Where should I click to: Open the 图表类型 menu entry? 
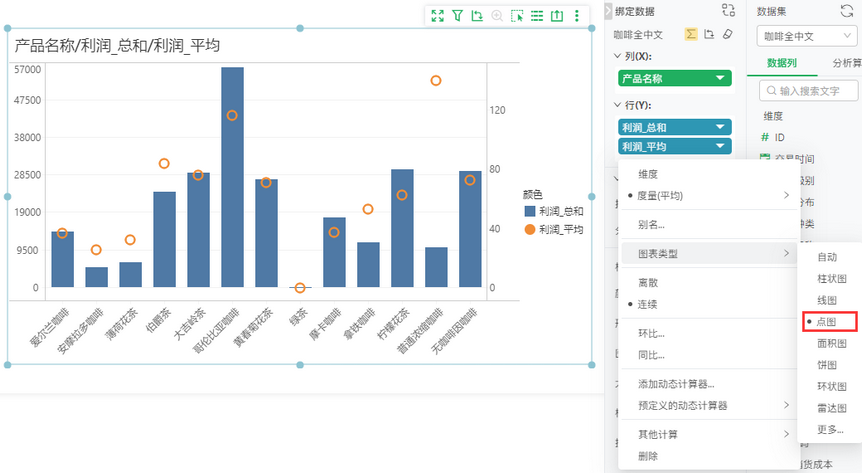pos(709,254)
